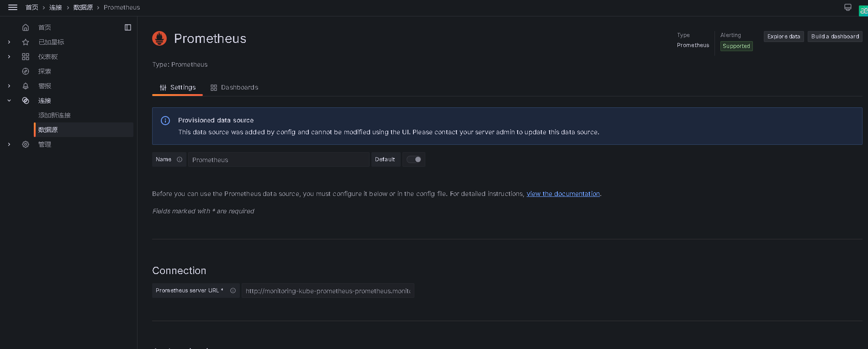
Task: Collapse the 连接 section
Action: (9, 100)
